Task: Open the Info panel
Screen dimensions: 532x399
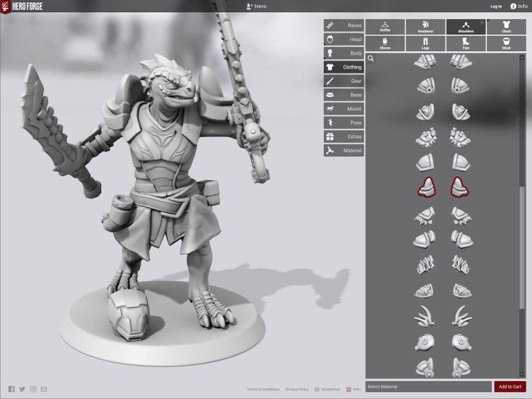Action: tap(519, 6)
